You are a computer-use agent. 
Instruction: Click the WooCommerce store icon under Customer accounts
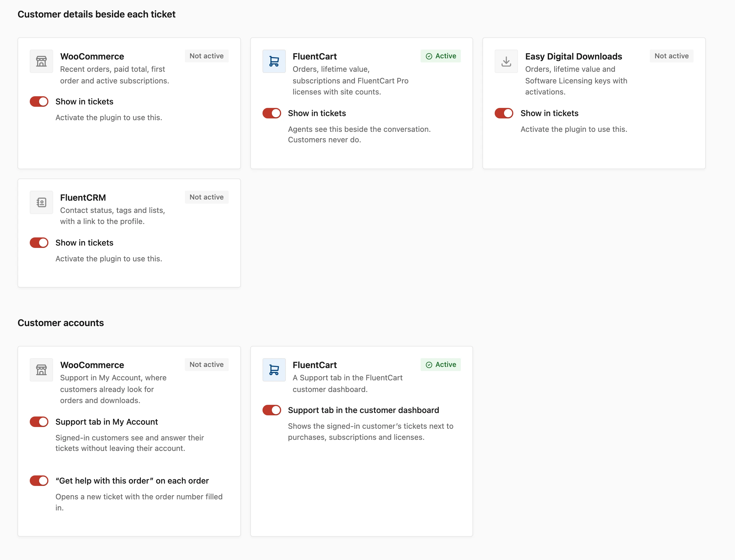tap(41, 370)
